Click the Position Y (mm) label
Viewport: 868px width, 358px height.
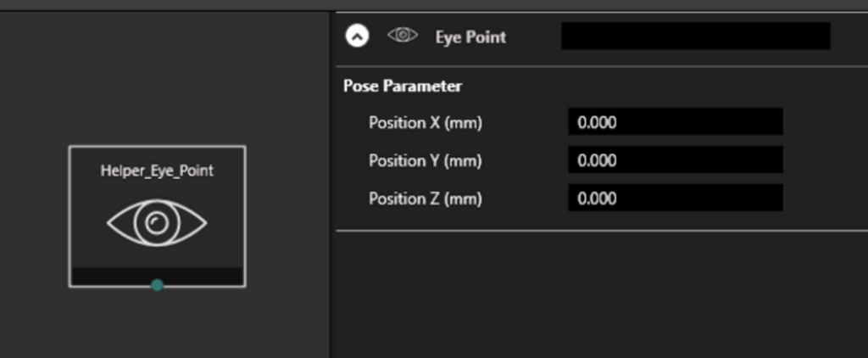(426, 160)
